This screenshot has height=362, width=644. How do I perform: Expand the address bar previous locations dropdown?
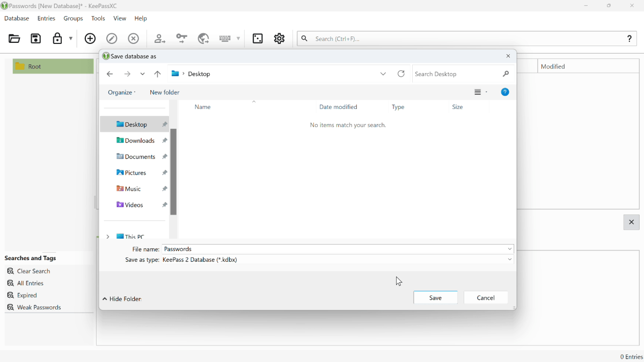(x=383, y=74)
